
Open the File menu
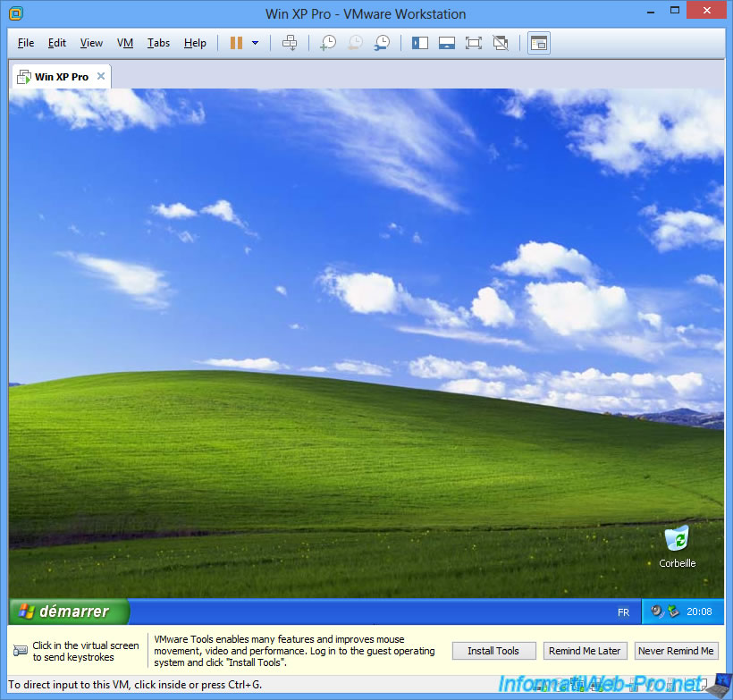point(26,43)
